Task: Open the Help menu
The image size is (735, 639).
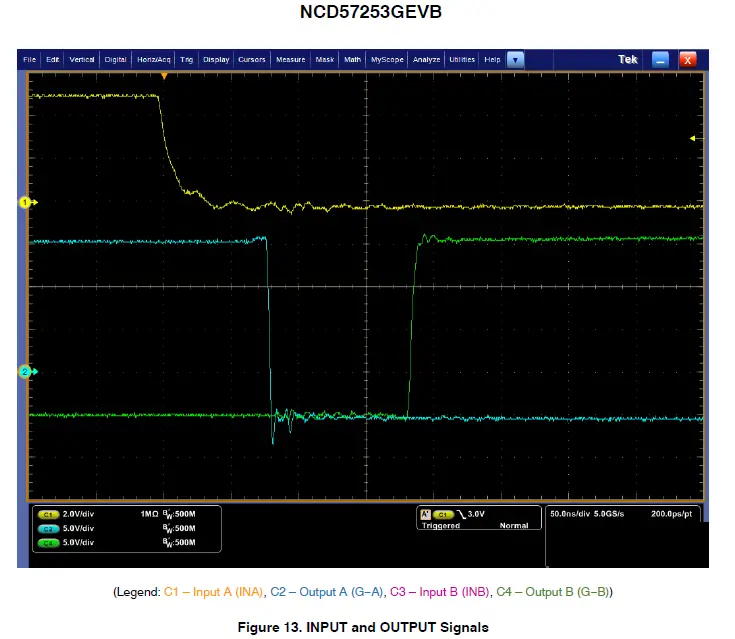Action: coord(492,60)
